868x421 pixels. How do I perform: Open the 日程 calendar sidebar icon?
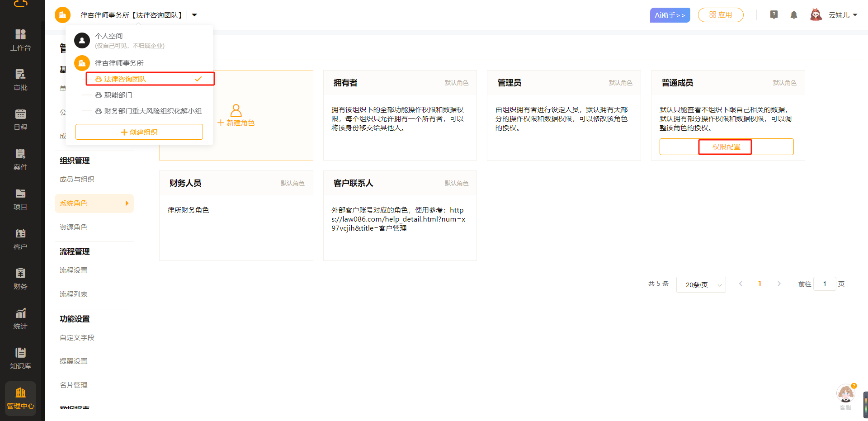pos(20,119)
